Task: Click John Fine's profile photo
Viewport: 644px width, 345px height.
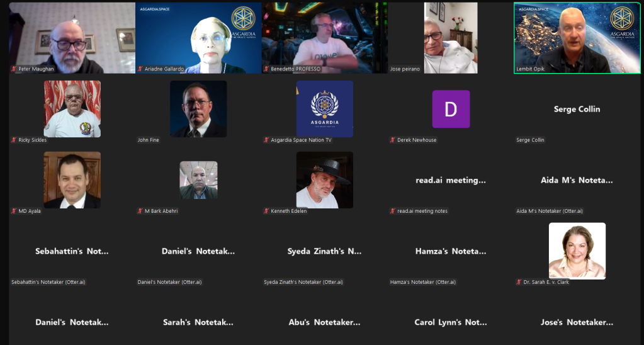Action: coord(198,109)
